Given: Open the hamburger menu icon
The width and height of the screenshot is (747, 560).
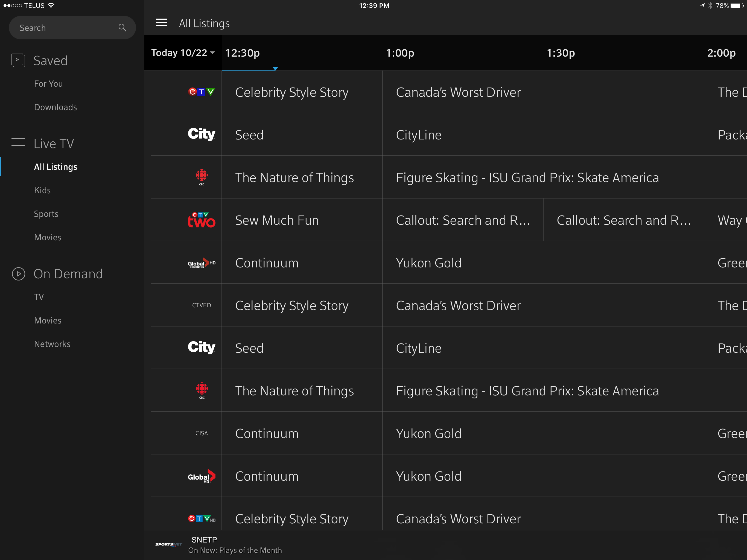Looking at the screenshot, I should 161,23.
